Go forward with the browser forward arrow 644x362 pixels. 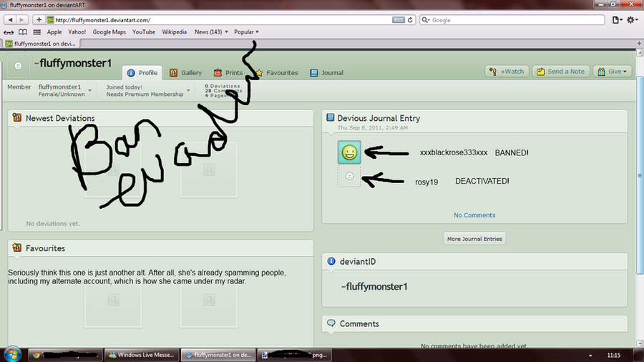[22, 20]
